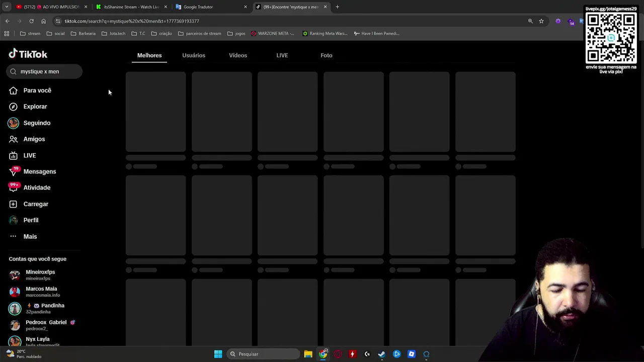
Task: Open Chrome from the taskbar
Action: tap(323, 354)
